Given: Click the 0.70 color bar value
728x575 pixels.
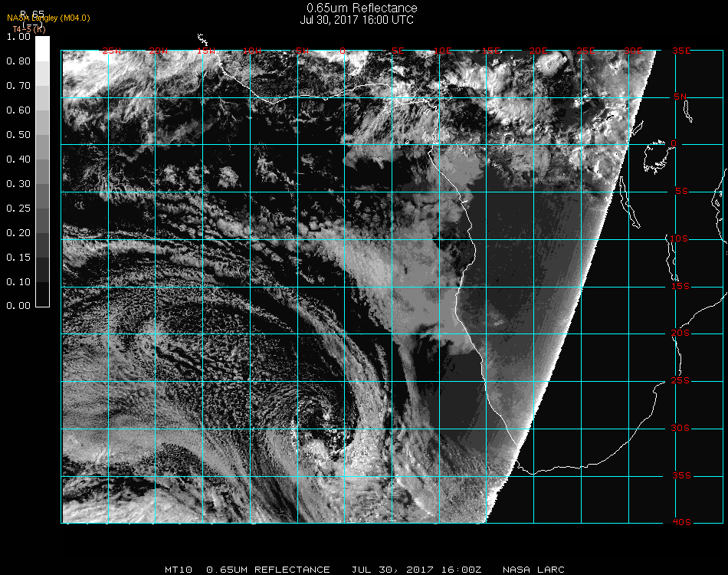Looking at the screenshot, I should click(x=18, y=86).
